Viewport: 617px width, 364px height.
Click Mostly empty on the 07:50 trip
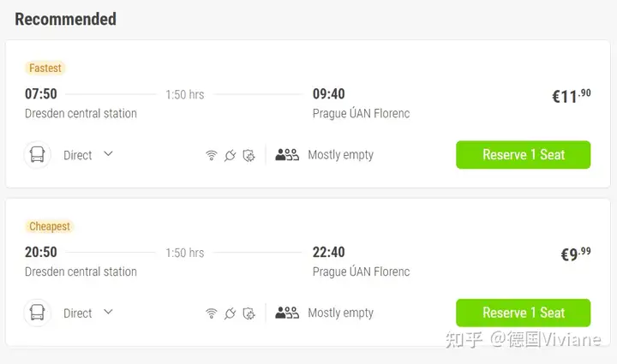340,155
